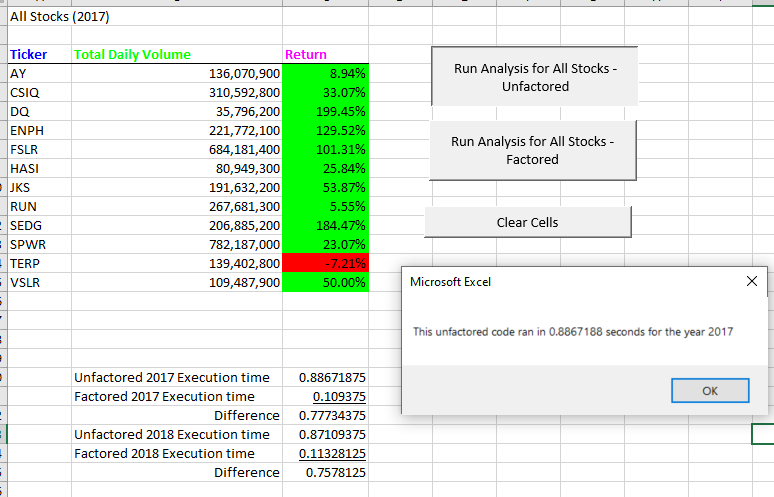
Task: Select SPWR volume cell 782,187,000
Action: [x=177, y=245]
